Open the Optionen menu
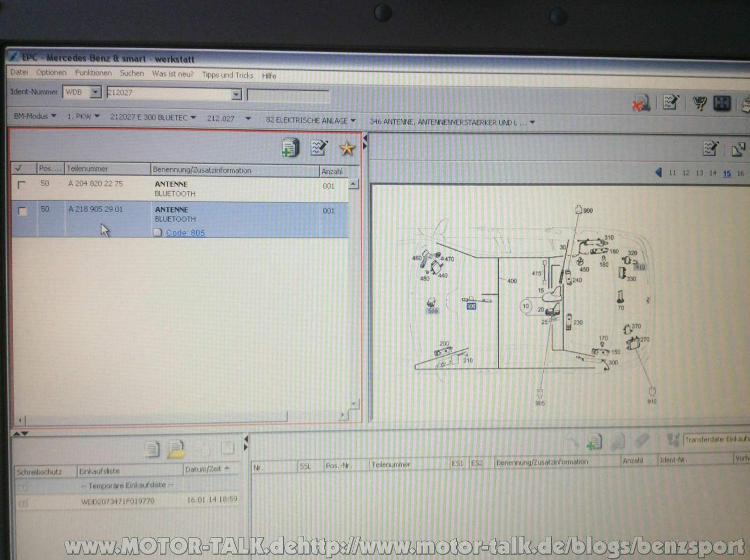 51,72
